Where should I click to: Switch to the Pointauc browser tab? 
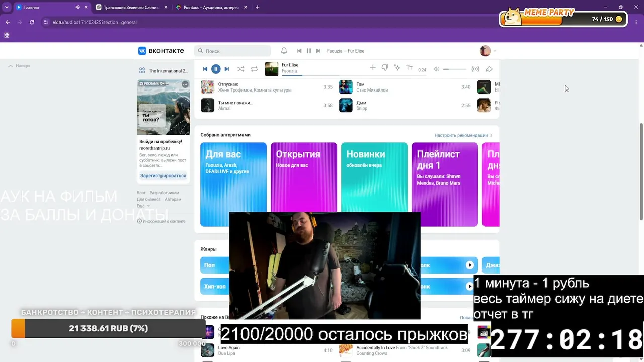tap(211, 7)
